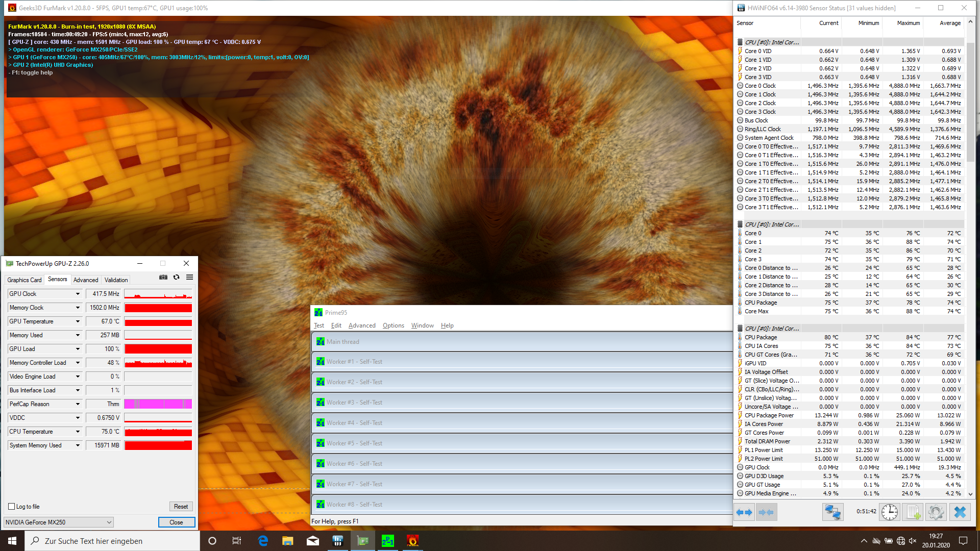Screen dimensions: 980x551
Task: Click the GPU-Z Reset button
Action: pyautogui.click(x=181, y=507)
